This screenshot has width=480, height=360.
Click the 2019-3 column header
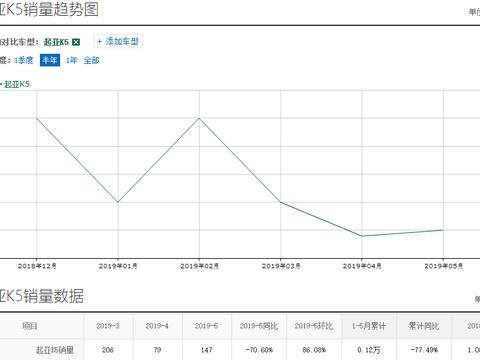(x=108, y=326)
